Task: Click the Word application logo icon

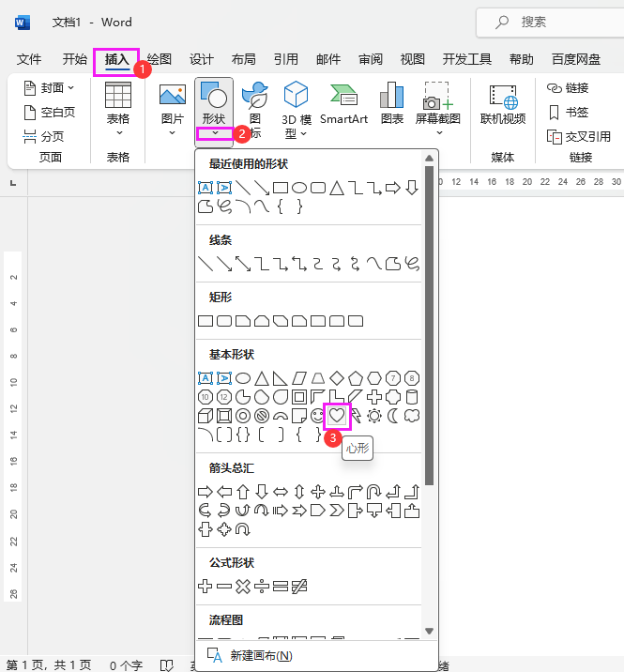Action: click(x=22, y=23)
